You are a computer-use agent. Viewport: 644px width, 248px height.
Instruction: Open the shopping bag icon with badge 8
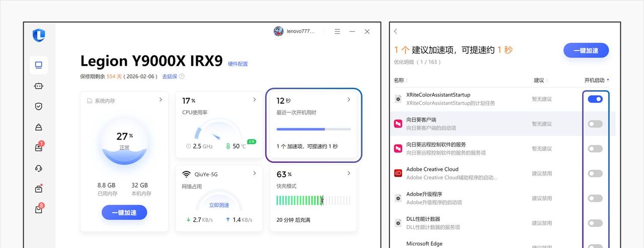pyautogui.click(x=39, y=209)
